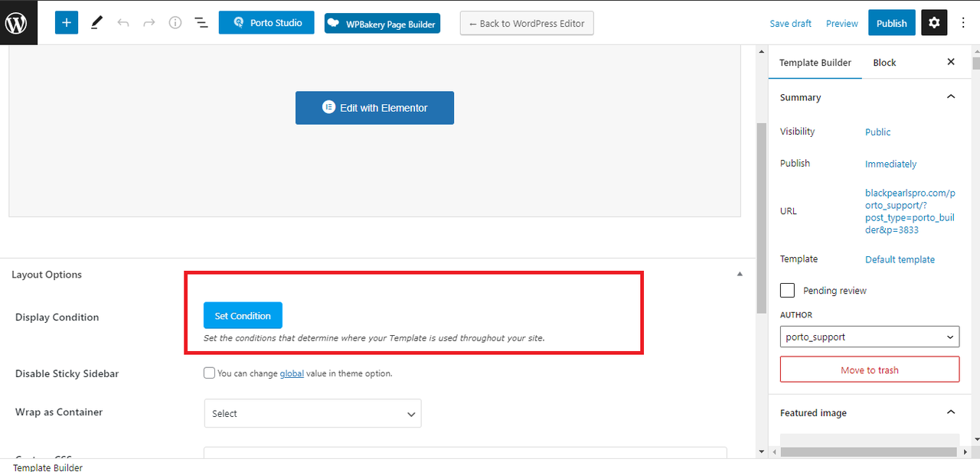
Task: Open the three-dot Options menu
Action: [963, 23]
